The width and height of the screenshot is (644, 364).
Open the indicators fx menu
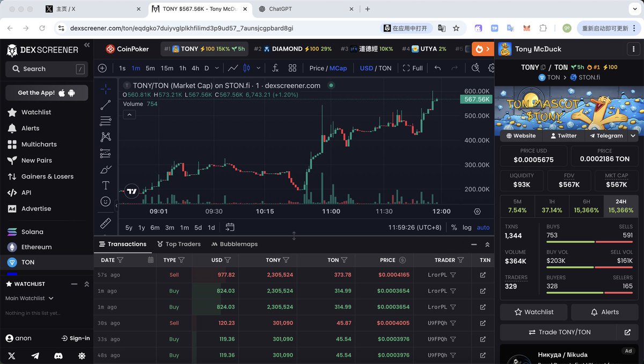(x=275, y=68)
